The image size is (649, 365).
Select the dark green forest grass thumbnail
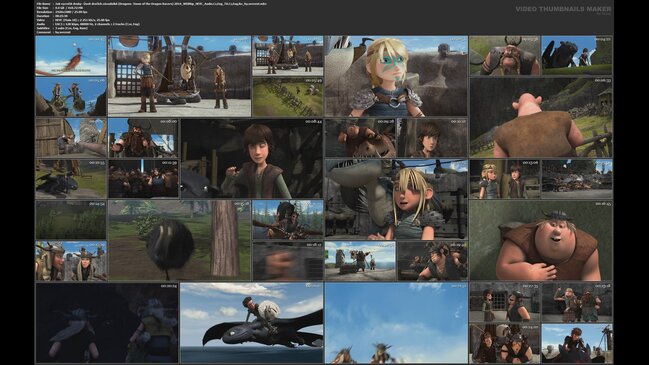71,220
